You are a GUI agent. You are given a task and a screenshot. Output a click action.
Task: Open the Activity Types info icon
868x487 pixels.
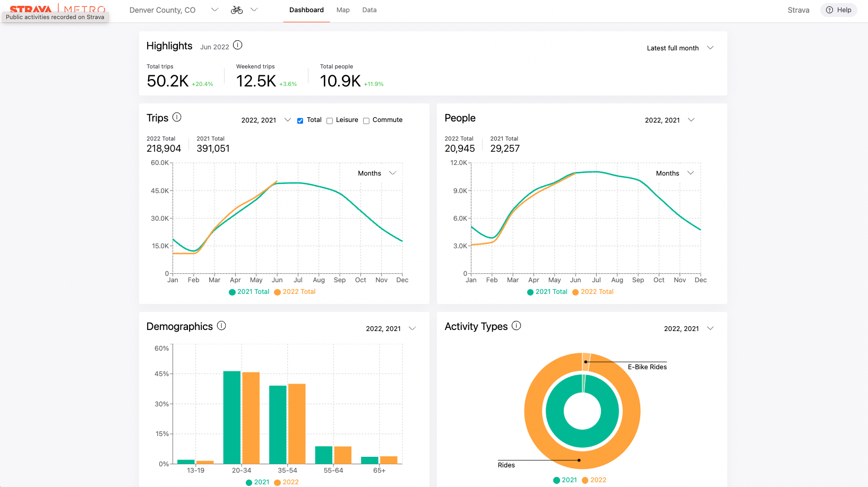coord(516,325)
